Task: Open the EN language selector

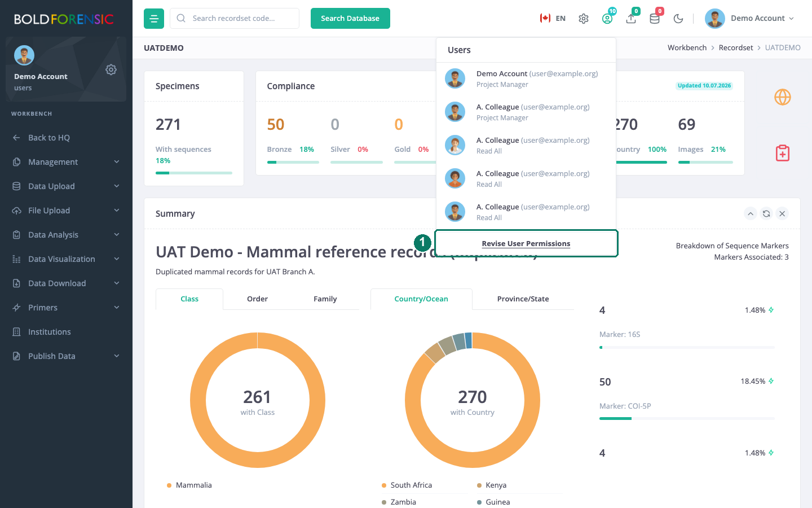Action: tap(553, 18)
